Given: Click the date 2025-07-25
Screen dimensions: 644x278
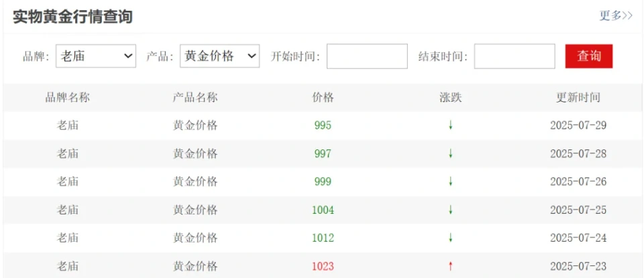Looking at the screenshot, I should (578, 210).
